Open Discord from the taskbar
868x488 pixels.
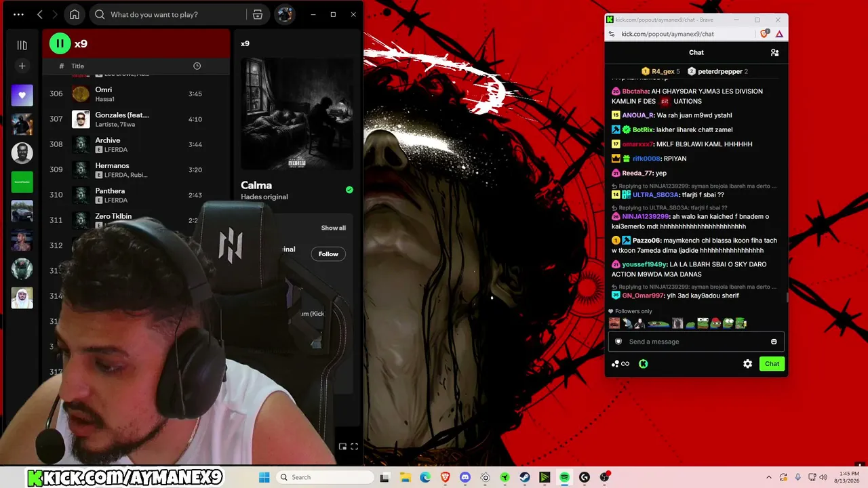click(465, 477)
